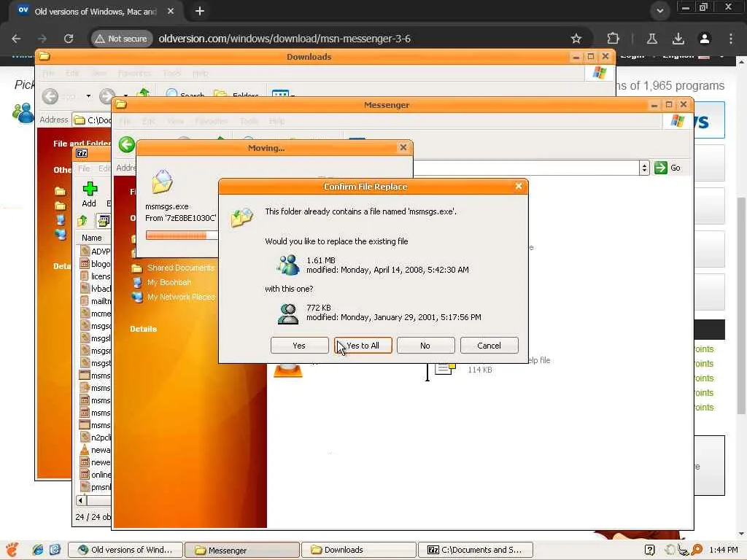This screenshot has width=747, height=560.
Task: Open Help menu in Messenger window
Action: [276, 122]
